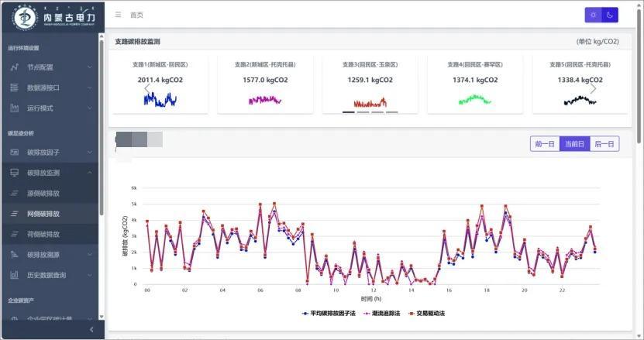Click the 前一日 button
The image size is (644, 340).
[x=545, y=144]
